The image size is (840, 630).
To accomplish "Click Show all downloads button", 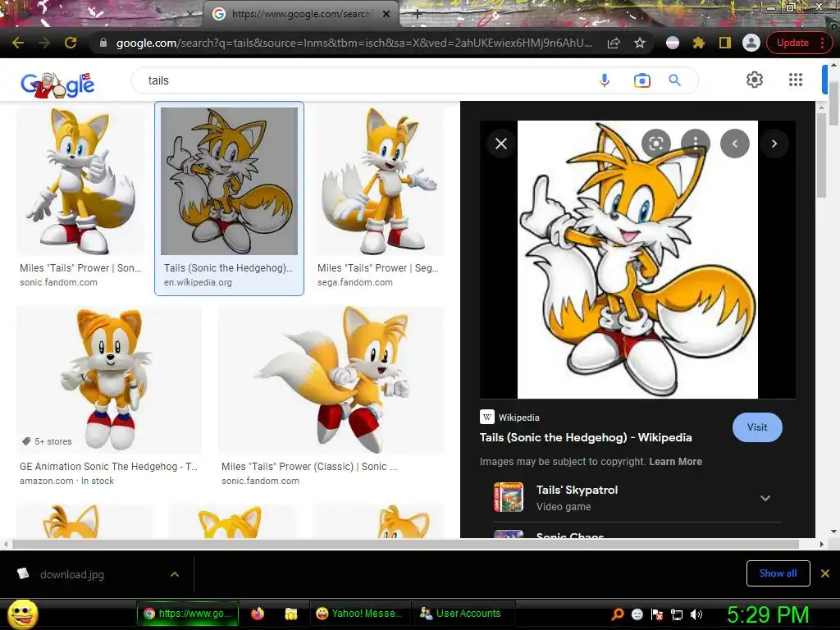I will pyautogui.click(x=778, y=573).
